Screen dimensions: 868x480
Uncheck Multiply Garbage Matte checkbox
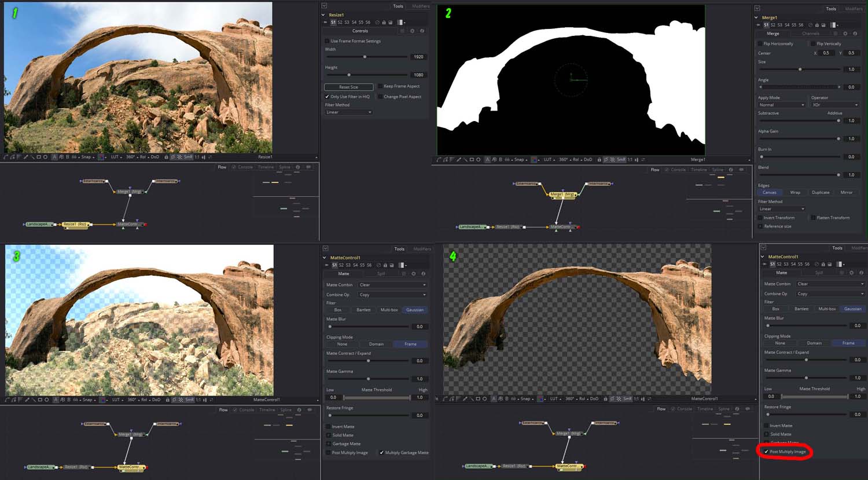[x=381, y=453]
